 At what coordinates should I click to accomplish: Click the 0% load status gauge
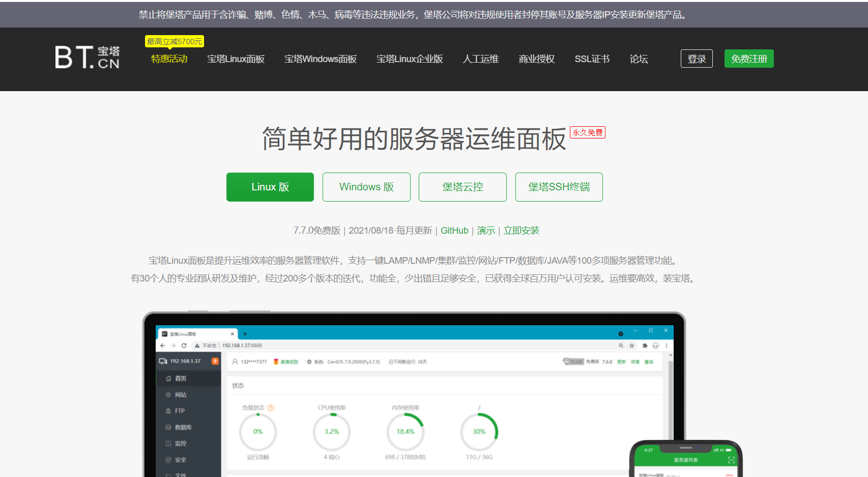tap(258, 432)
